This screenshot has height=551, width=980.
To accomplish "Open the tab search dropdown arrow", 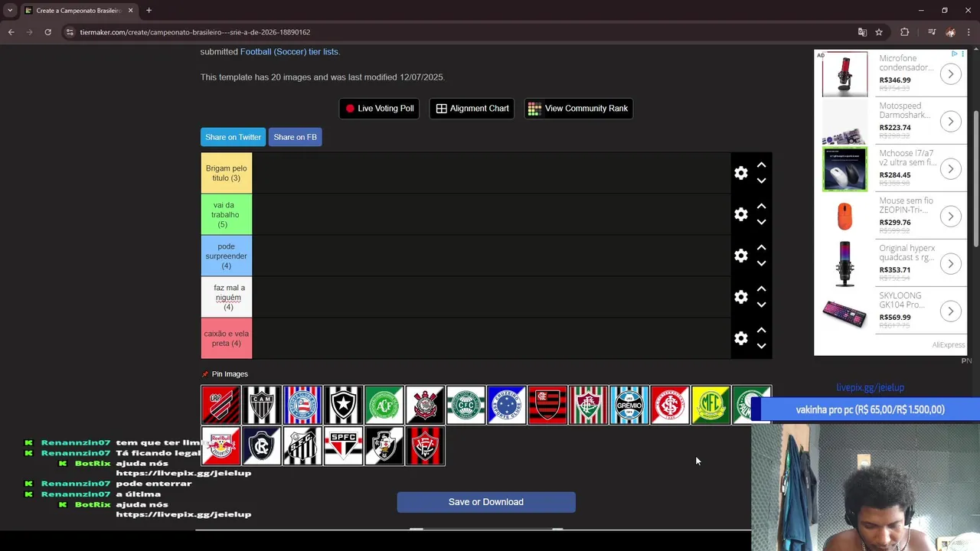I will 10,11.
